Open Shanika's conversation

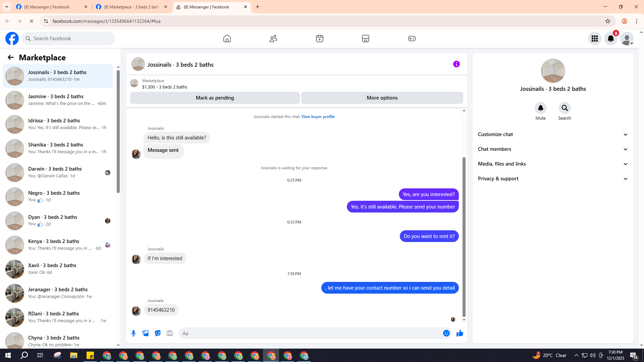(58, 148)
